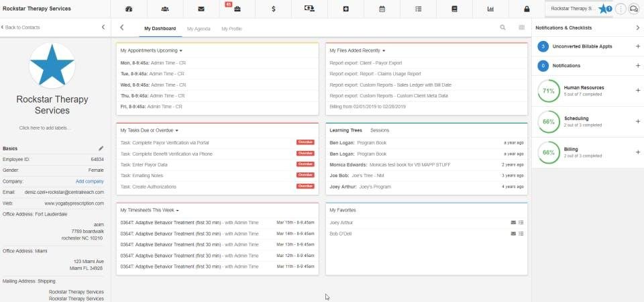Viewport: 644px width, 302px height.
Task: Open My Timesheets This Week dropdown
Action: [x=150, y=210]
